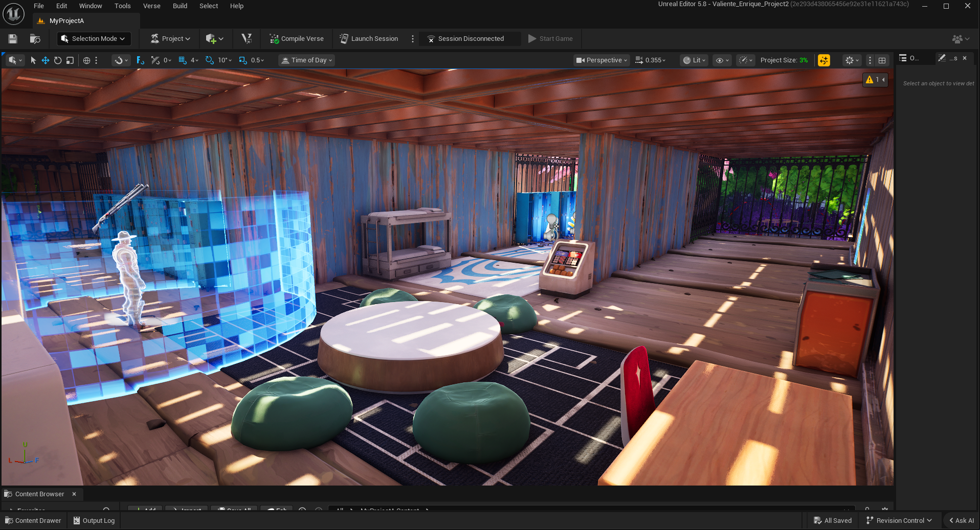Open performance and scalability dropdown
The width and height of the screenshot is (980, 530).
(746, 60)
